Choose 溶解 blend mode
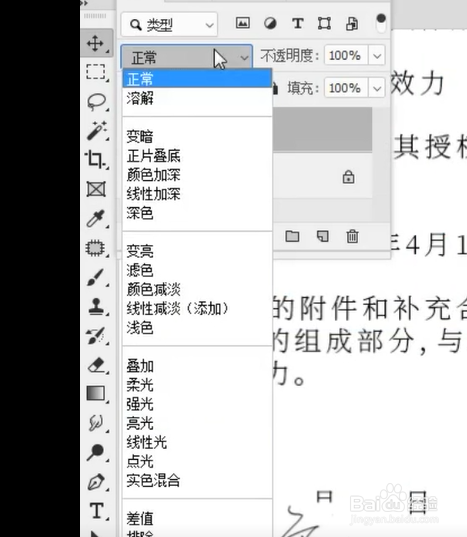 (197, 98)
